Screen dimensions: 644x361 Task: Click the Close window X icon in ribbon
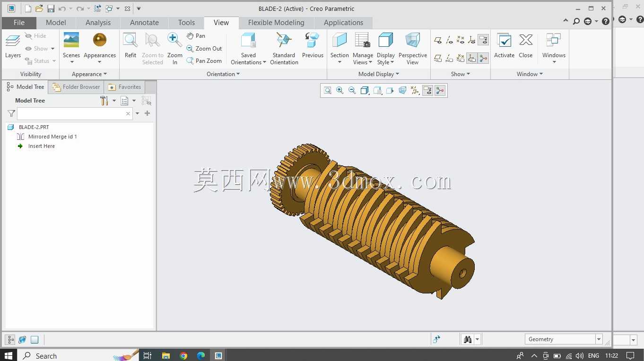pyautogui.click(x=526, y=40)
